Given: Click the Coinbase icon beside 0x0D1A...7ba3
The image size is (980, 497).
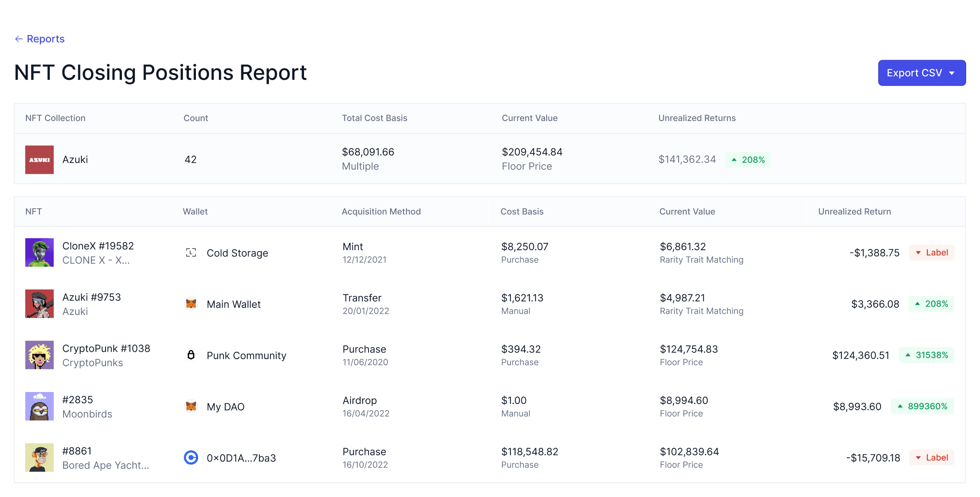Looking at the screenshot, I should click(x=191, y=458).
